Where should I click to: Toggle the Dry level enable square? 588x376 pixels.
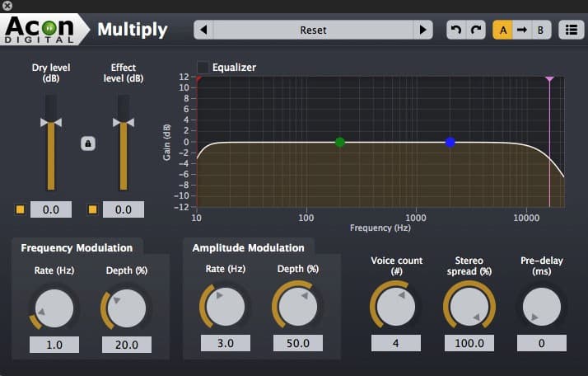coord(20,209)
